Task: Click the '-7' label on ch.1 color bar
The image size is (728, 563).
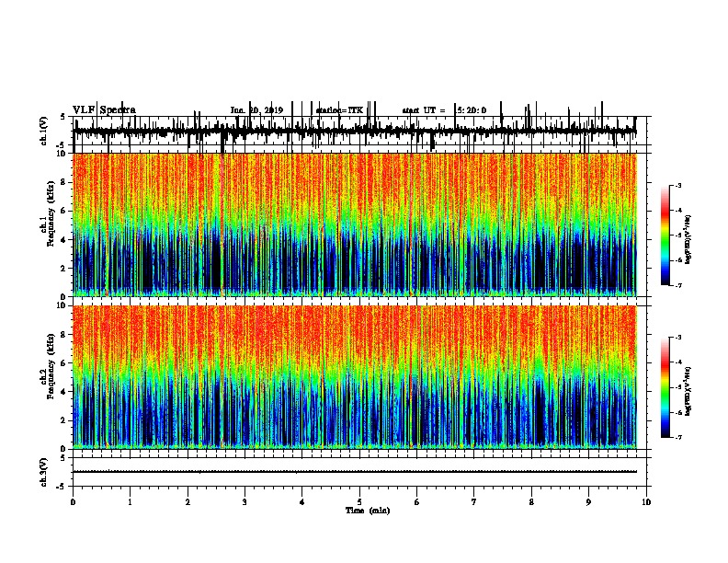Action: pos(677,285)
